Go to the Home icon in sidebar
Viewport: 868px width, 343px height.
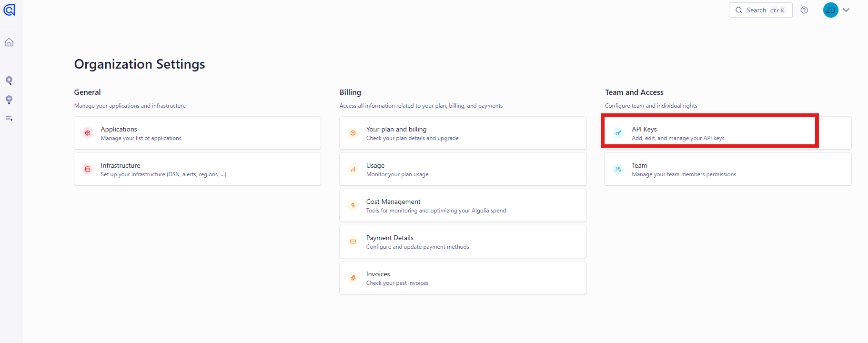[9, 42]
